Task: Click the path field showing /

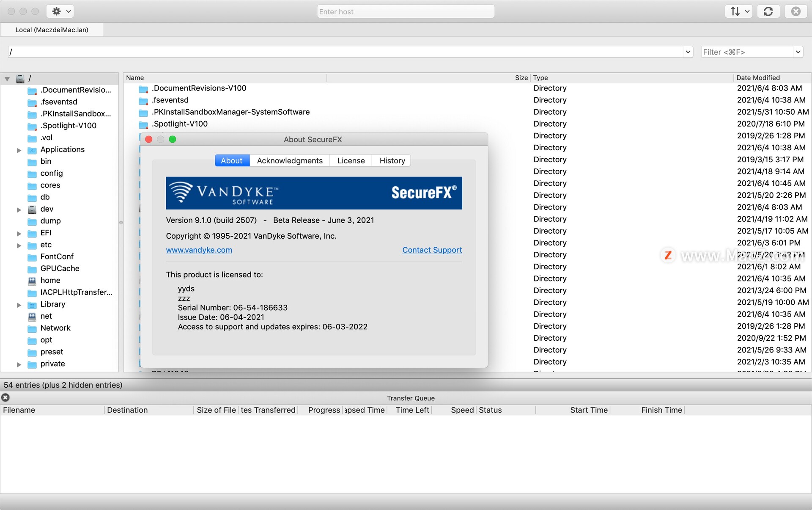Action: pos(345,52)
